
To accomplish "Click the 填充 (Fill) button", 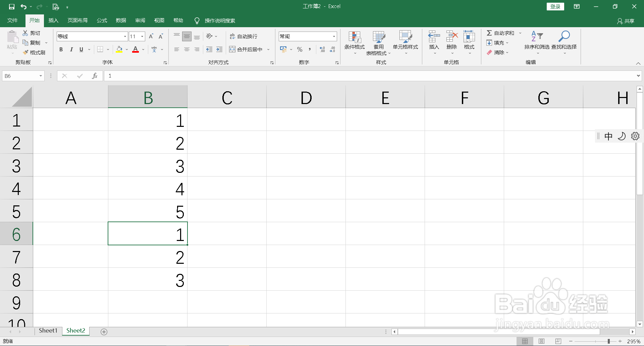I will tap(495, 43).
